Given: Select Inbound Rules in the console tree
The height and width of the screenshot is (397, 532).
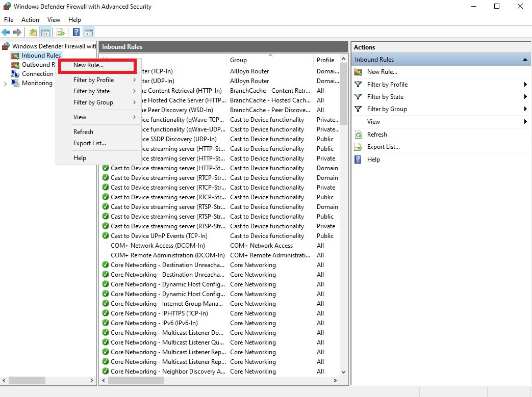Looking at the screenshot, I should point(41,56).
